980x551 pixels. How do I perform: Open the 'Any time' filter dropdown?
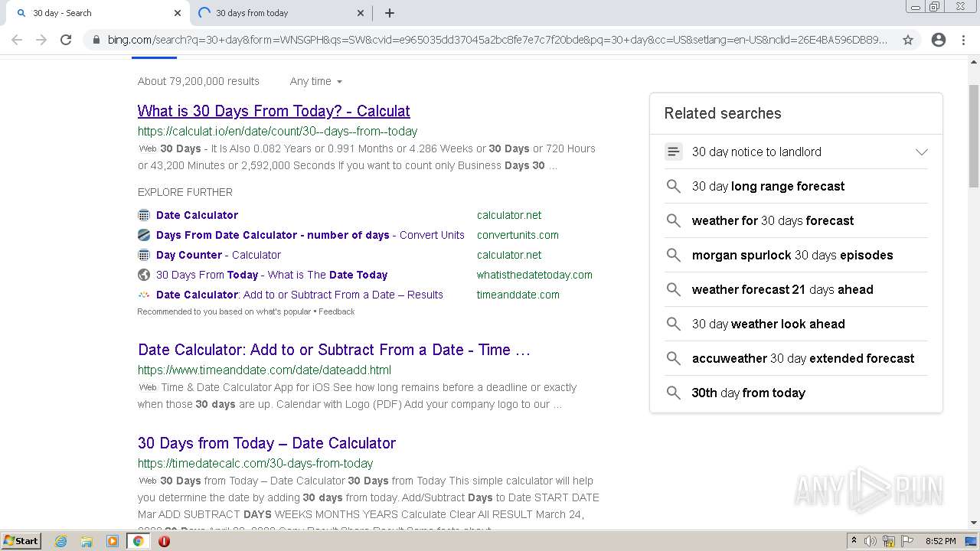click(315, 81)
